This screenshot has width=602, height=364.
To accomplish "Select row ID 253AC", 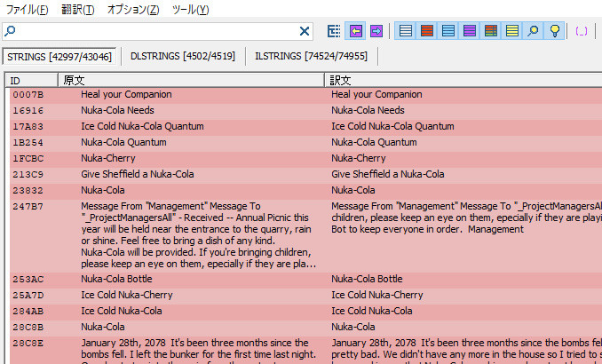I will [28, 280].
